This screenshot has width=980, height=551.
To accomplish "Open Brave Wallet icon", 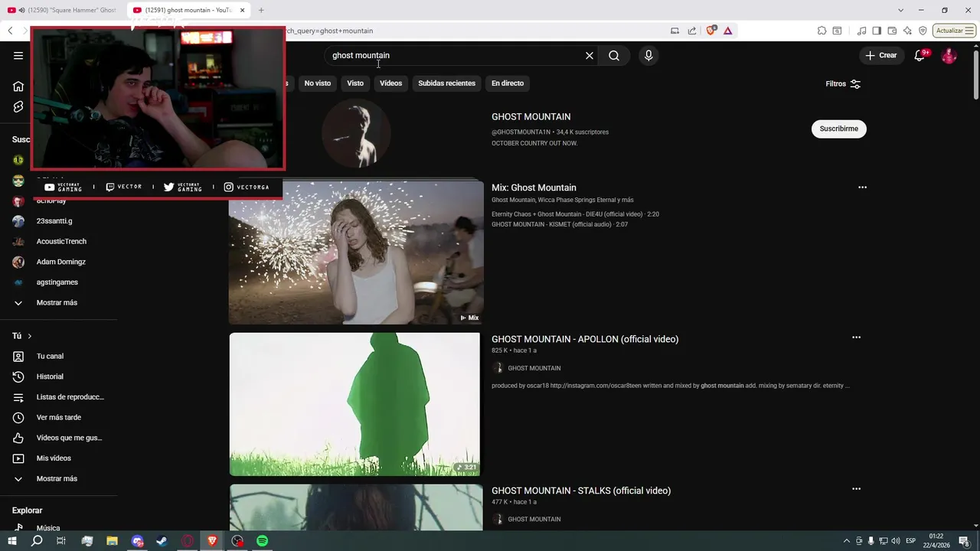I will (x=892, y=31).
